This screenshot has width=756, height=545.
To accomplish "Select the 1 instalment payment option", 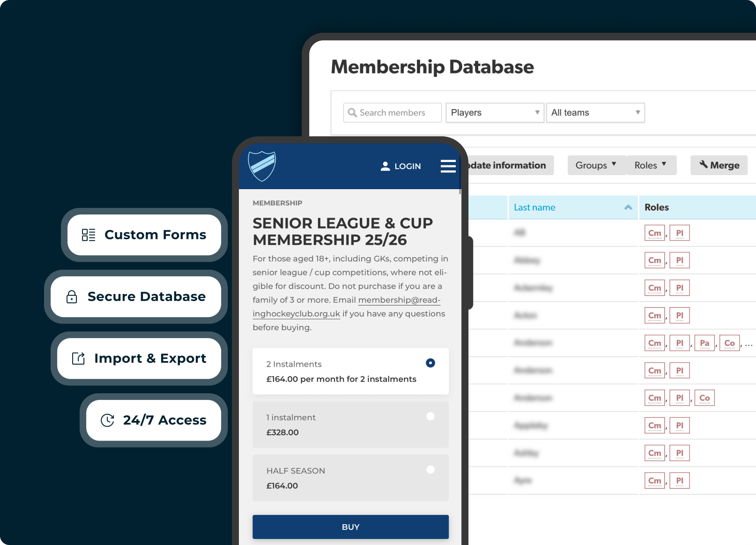I will [x=430, y=416].
